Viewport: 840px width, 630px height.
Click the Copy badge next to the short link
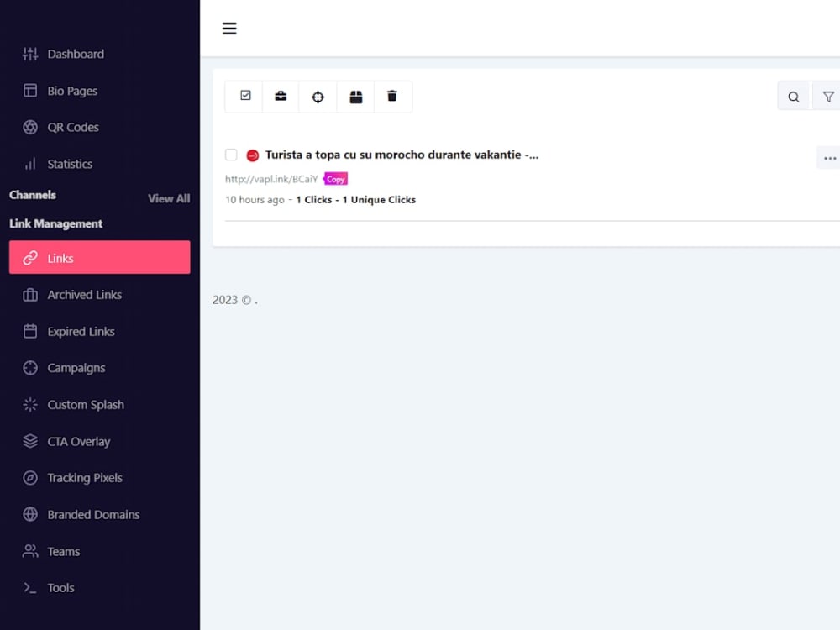point(335,178)
